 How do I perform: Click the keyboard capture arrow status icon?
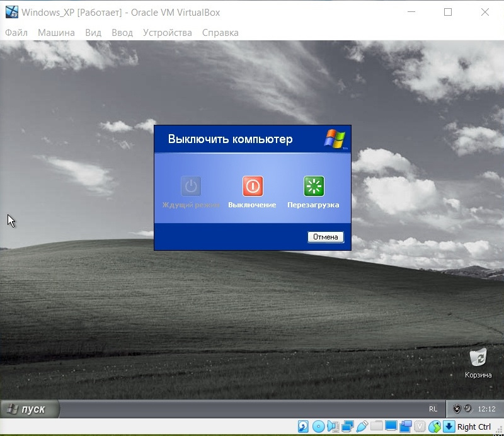point(449,427)
